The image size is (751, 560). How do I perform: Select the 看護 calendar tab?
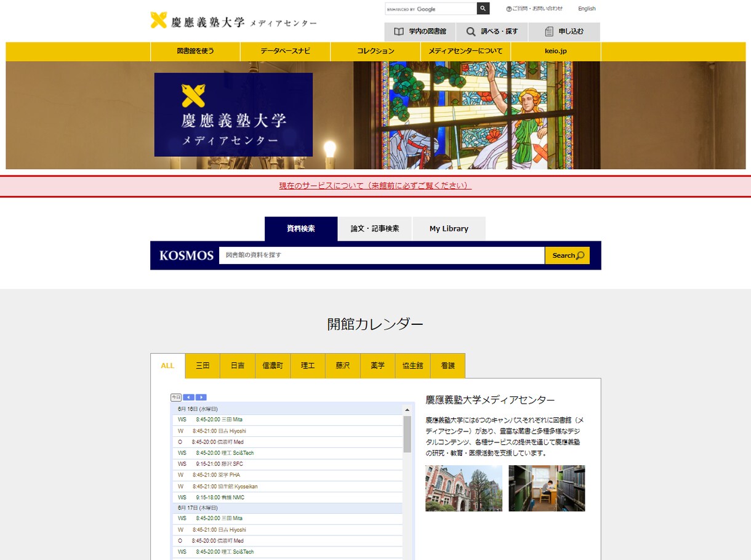pyautogui.click(x=448, y=366)
